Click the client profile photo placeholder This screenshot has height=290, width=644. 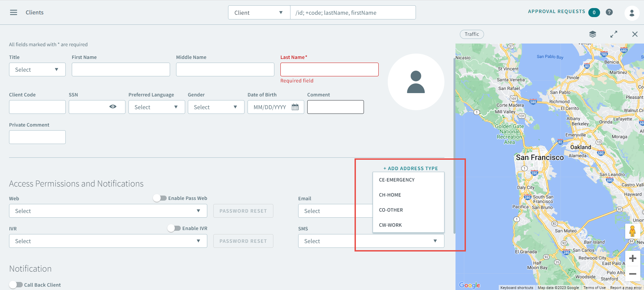(416, 82)
